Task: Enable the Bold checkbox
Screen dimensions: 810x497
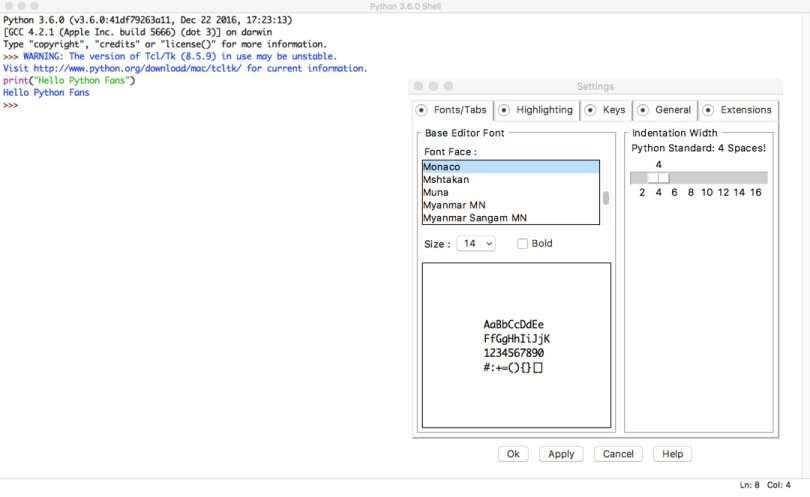Action: click(522, 244)
